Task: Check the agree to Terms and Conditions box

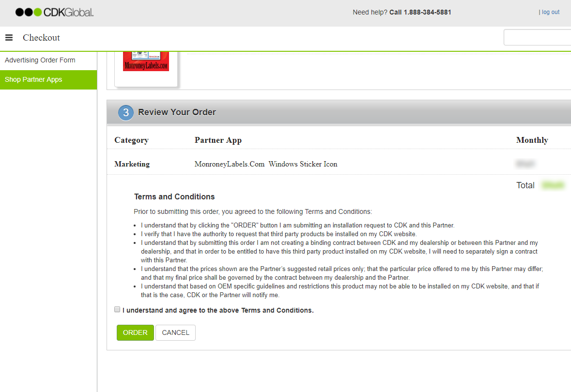Action: [x=117, y=309]
